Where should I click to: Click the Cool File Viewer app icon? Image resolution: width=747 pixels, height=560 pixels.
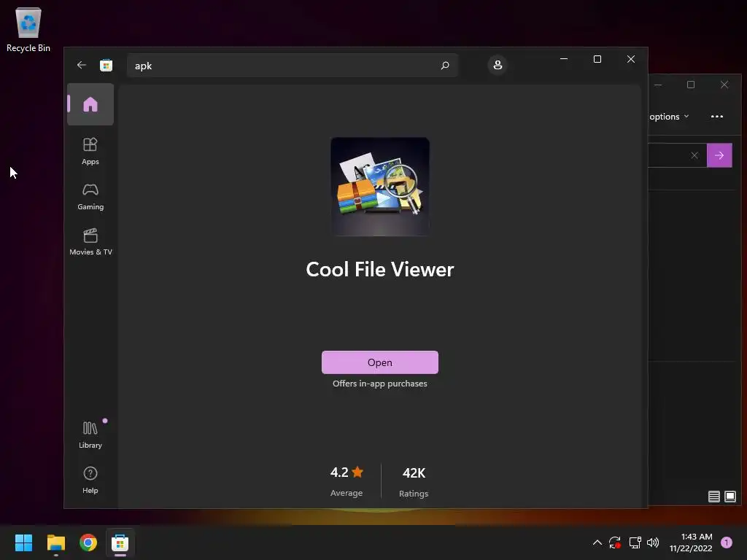379,187
